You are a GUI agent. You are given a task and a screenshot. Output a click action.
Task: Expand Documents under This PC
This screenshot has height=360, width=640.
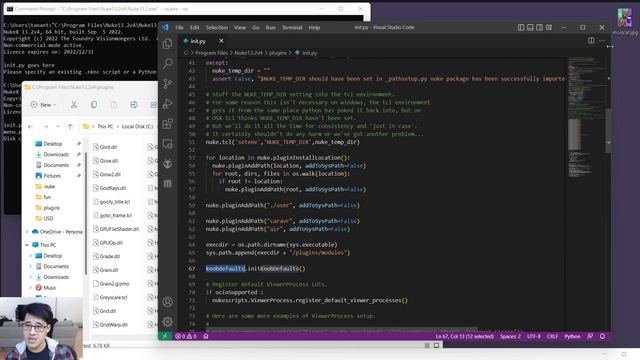31,267
